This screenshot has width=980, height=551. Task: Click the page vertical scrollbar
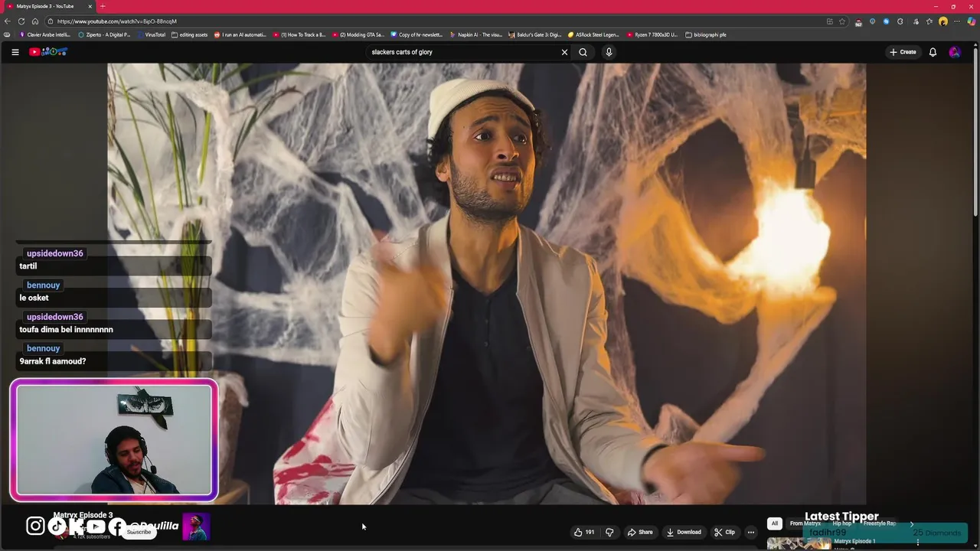pos(975,130)
